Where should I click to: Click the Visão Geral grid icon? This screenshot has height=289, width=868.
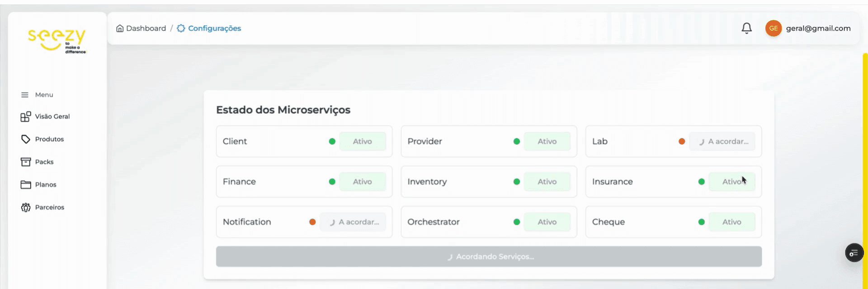26,117
